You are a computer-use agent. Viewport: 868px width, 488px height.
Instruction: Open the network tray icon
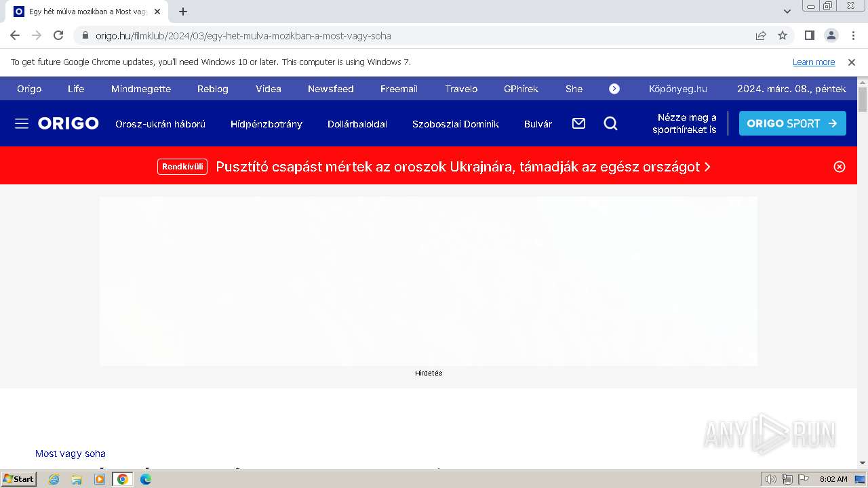(x=787, y=479)
